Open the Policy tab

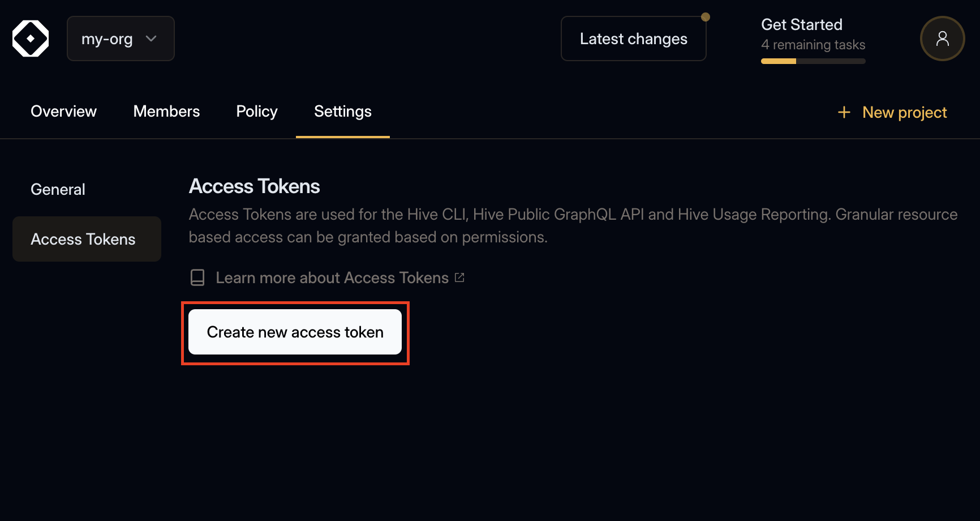tap(256, 112)
